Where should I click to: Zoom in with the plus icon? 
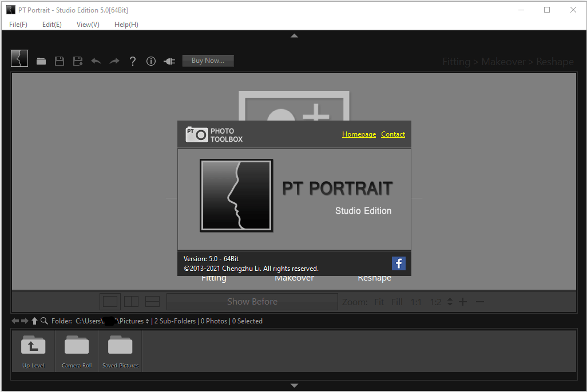point(463,302)
